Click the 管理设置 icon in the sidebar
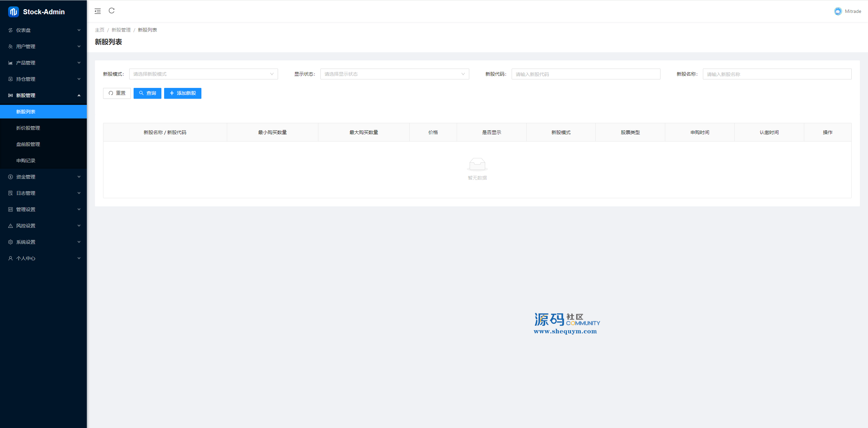The width and height of the screenshot is (868, 428). coord(11,209)
